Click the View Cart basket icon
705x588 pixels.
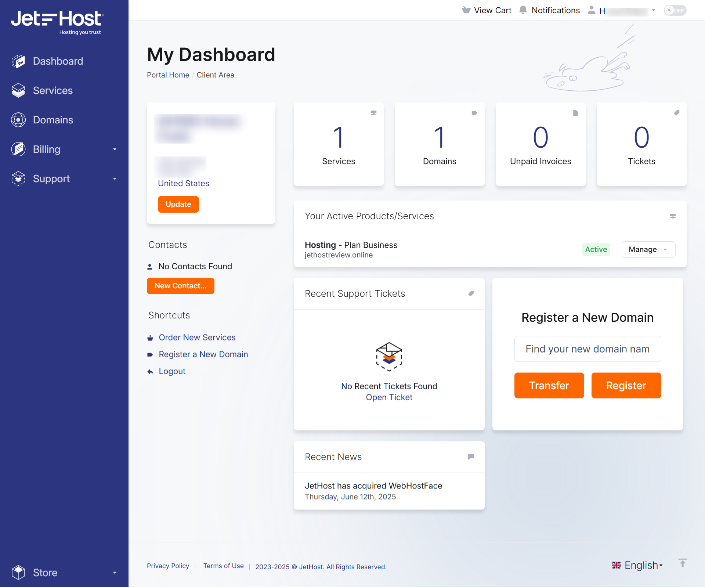coord(466,10)
